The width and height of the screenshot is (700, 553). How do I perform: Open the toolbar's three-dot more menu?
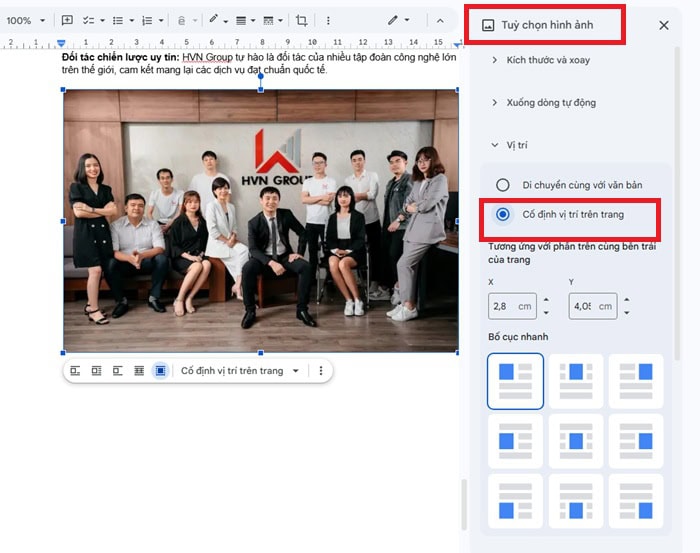328,21
